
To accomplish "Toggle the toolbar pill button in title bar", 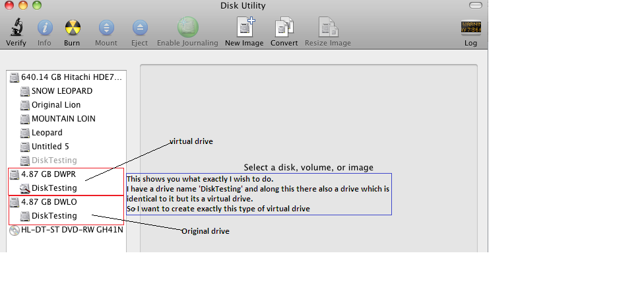I will pyautogui.click(x=475, y=5).
